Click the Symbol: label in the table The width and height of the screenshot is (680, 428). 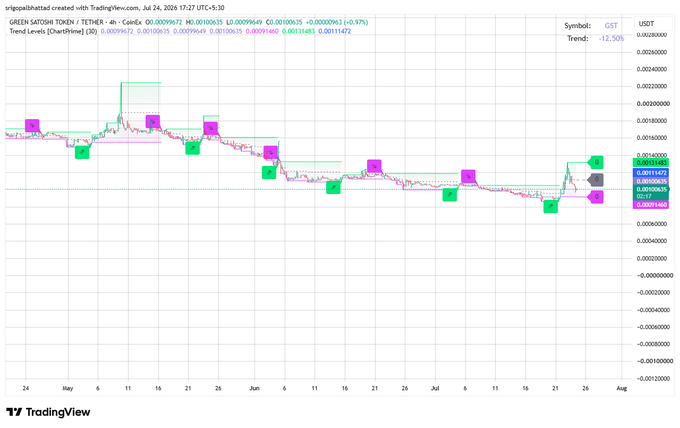tap(577, 26)
